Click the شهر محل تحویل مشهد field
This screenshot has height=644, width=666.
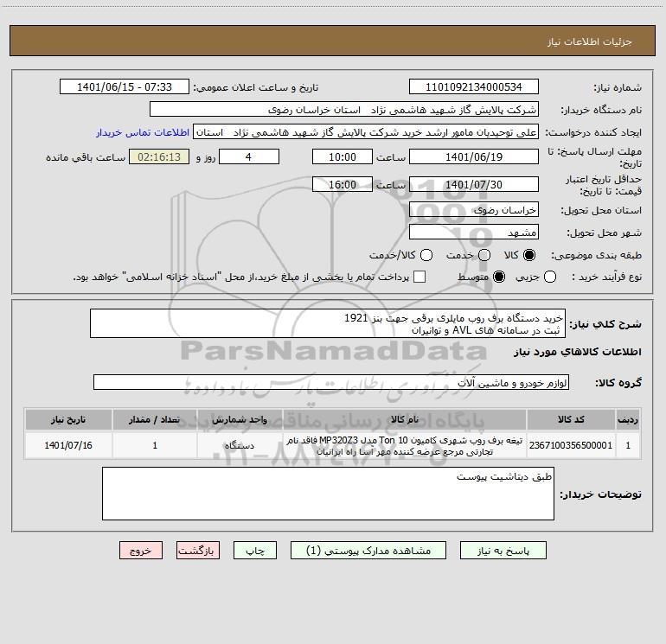474,233
